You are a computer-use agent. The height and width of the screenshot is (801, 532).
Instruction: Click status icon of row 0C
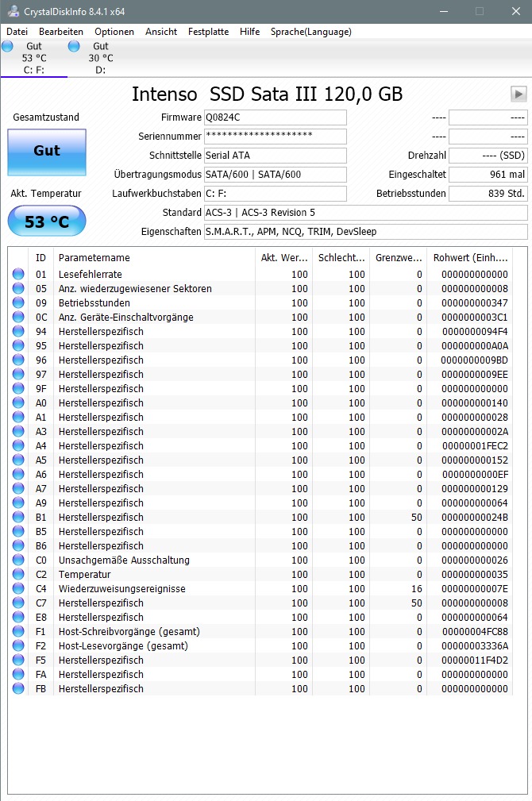[18, 317]
